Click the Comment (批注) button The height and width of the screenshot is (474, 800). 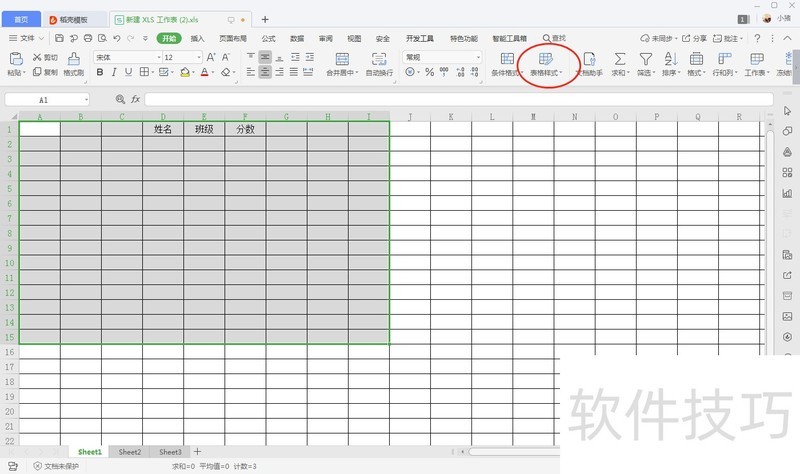point(727,38)
